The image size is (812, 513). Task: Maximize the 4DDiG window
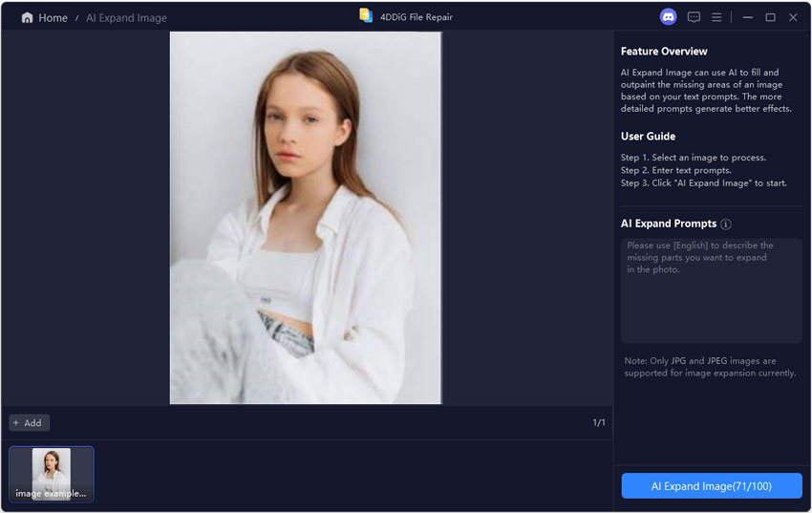click(x=770, y=17)
